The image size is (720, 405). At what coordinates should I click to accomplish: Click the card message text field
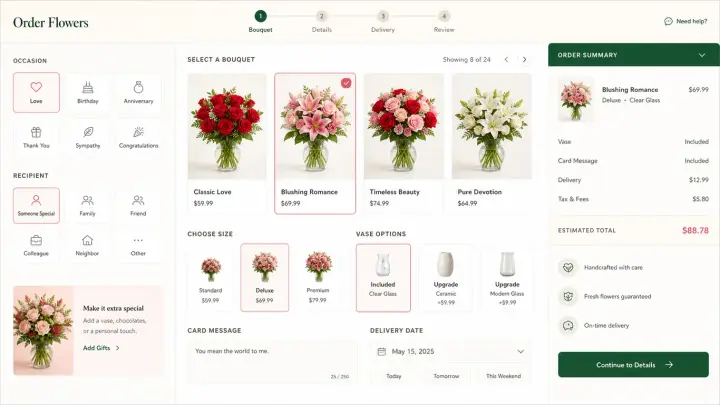[272, 362]
